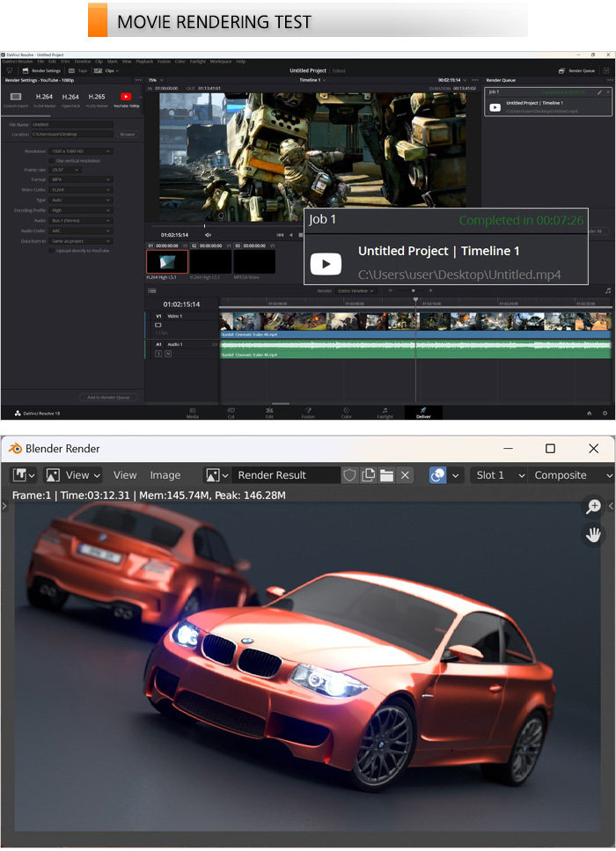The width and height of the screenshot is (616, 851).
Task: Click the viewer mute speaker icon
Action: [208, 235]
